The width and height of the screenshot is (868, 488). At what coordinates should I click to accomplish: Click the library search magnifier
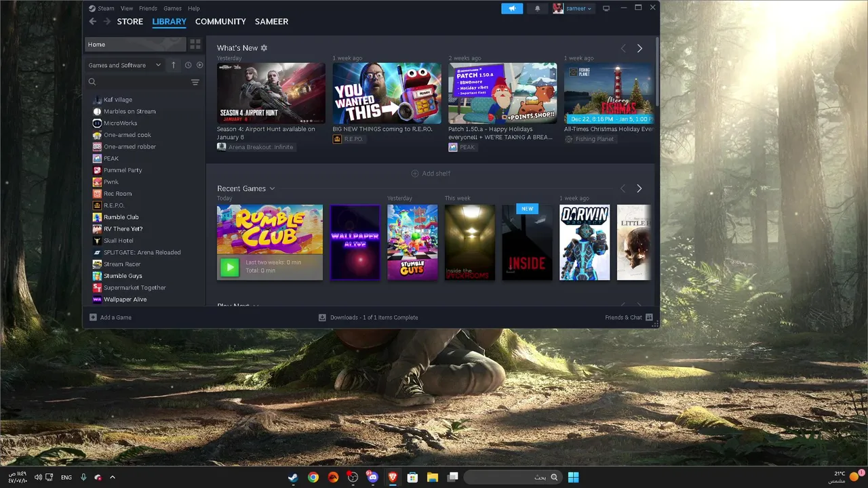point(92,82)
